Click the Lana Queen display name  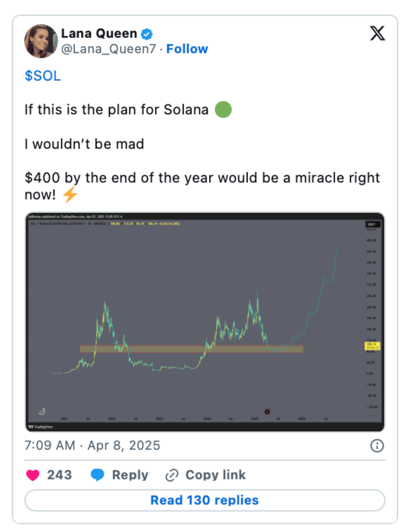[99, 33]
